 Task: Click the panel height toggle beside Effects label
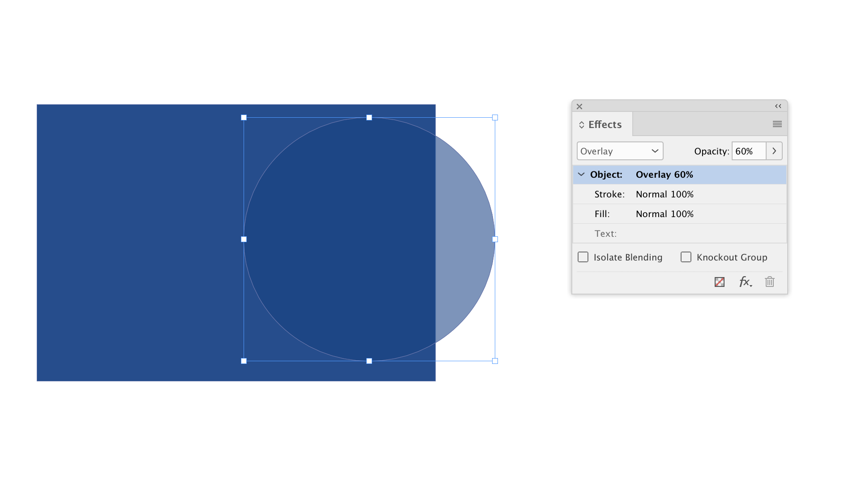[582, 124]
